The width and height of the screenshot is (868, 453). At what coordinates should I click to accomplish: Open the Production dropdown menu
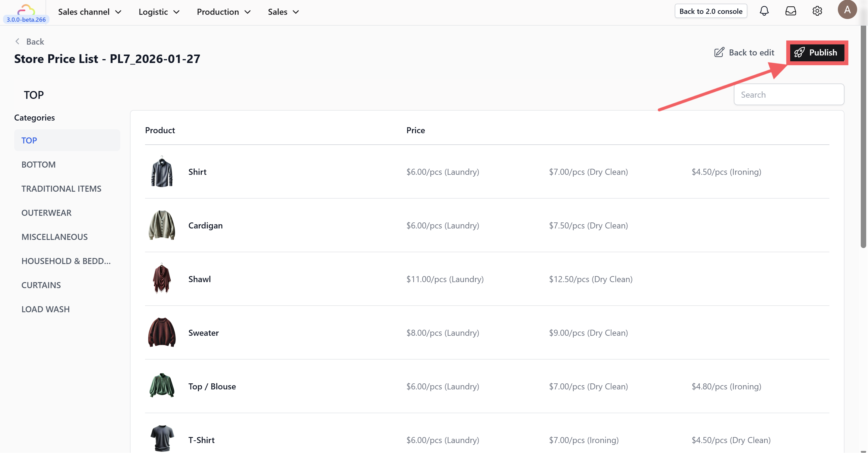224,12
